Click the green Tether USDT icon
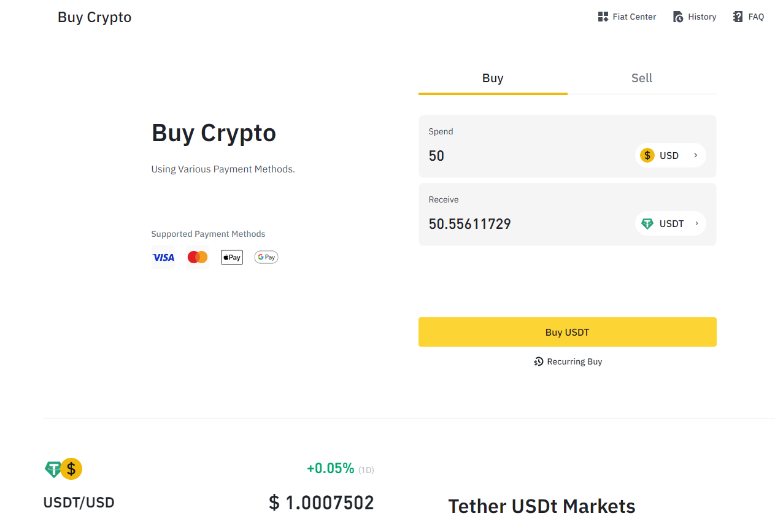The width and height of the screenshot is (775, 532). (647, 224)
